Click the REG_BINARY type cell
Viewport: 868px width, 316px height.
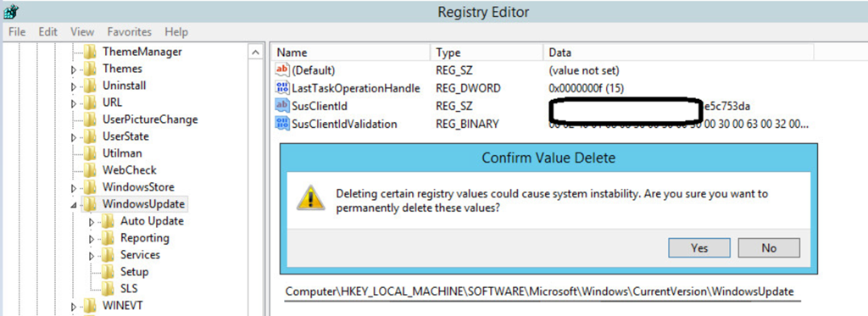pos(467,124)
